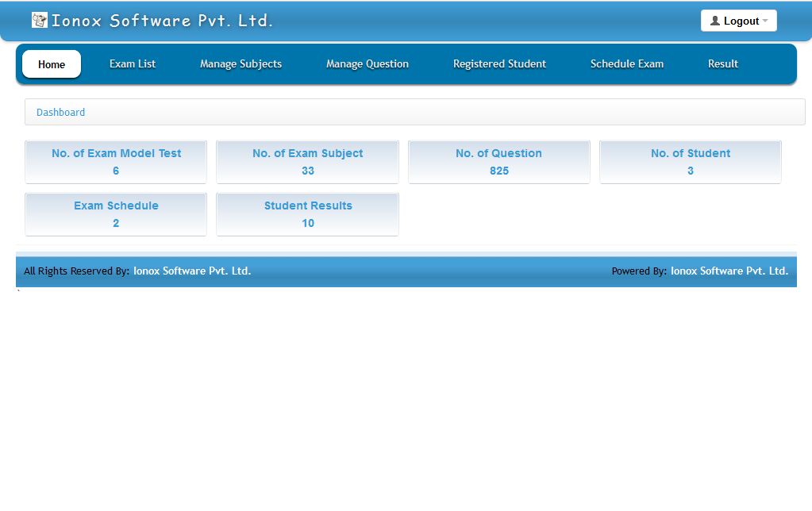View the Student Results panel showing 10
The height and width of the screenshot is (511, 812).
(x=307, y=213)
